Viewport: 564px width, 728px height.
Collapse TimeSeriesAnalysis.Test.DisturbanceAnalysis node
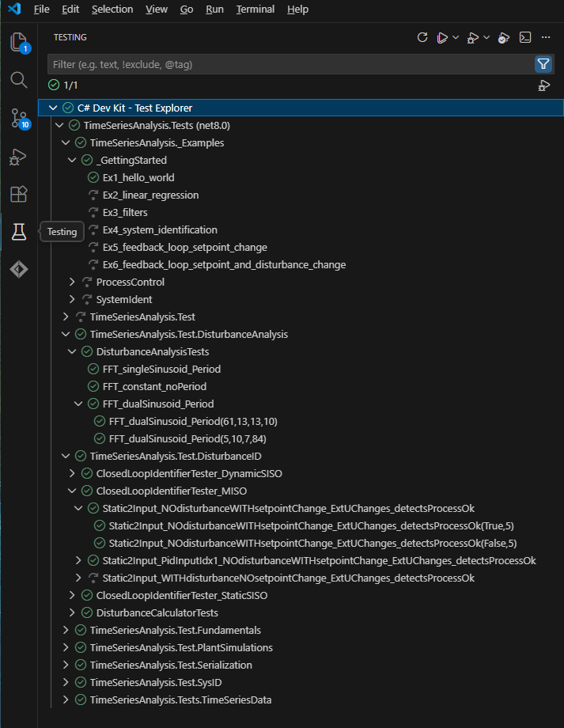click(x=66, y=334)
